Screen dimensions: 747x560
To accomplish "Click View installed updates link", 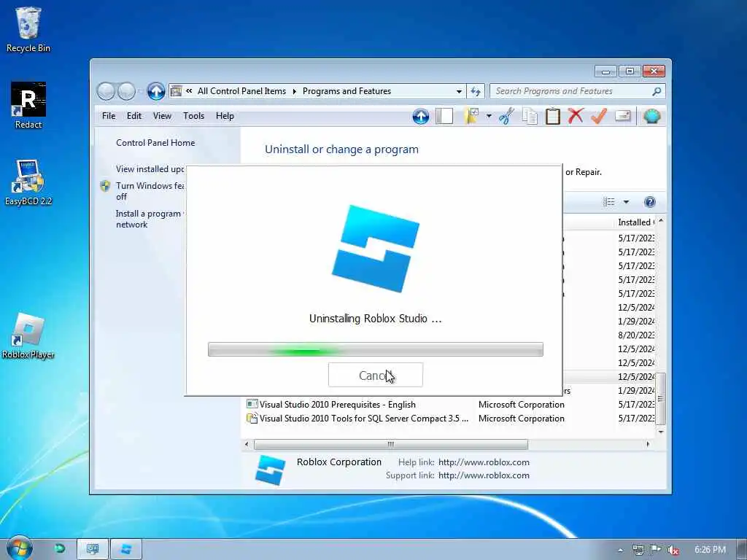I will 150,169.
